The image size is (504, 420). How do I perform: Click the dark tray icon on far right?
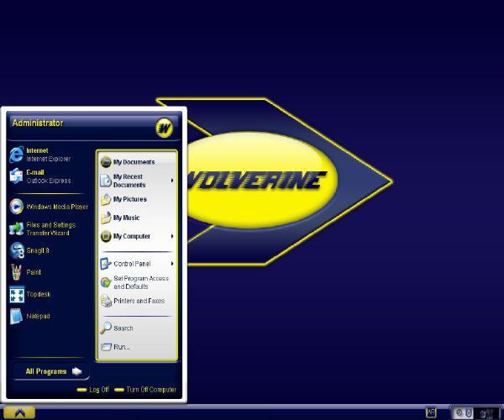click(486, 413)
